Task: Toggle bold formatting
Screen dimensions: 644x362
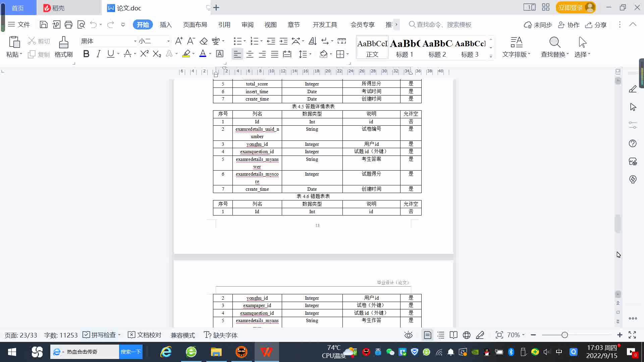Action: (x=86, y=54)
